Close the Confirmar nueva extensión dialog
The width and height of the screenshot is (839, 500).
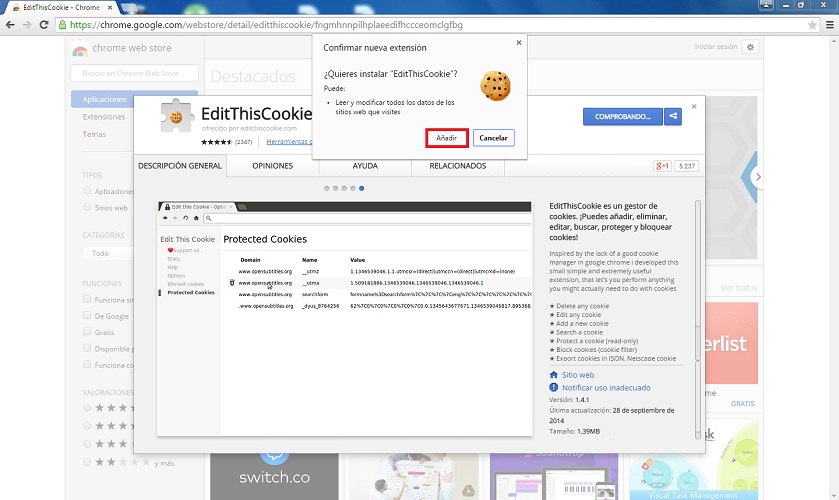click(518, 43)
